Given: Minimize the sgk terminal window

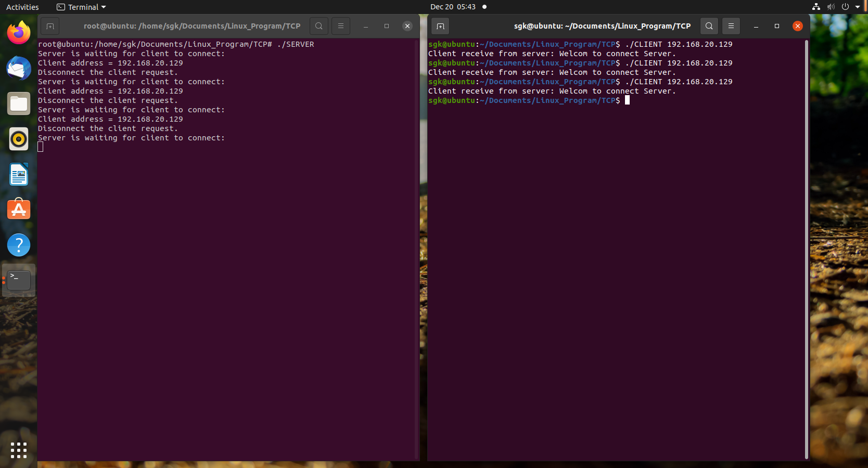Looking at the screenshot, I should pos(756,26).
